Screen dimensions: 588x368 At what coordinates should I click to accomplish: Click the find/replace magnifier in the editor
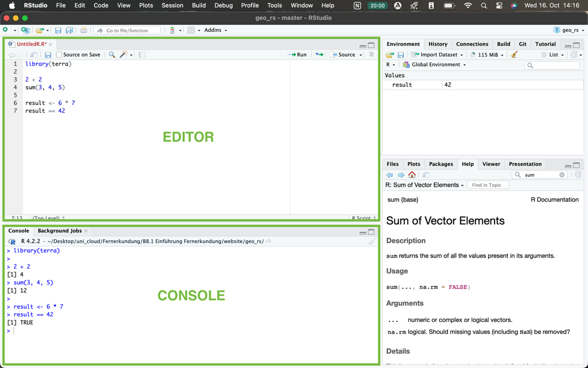pos(112,55)
